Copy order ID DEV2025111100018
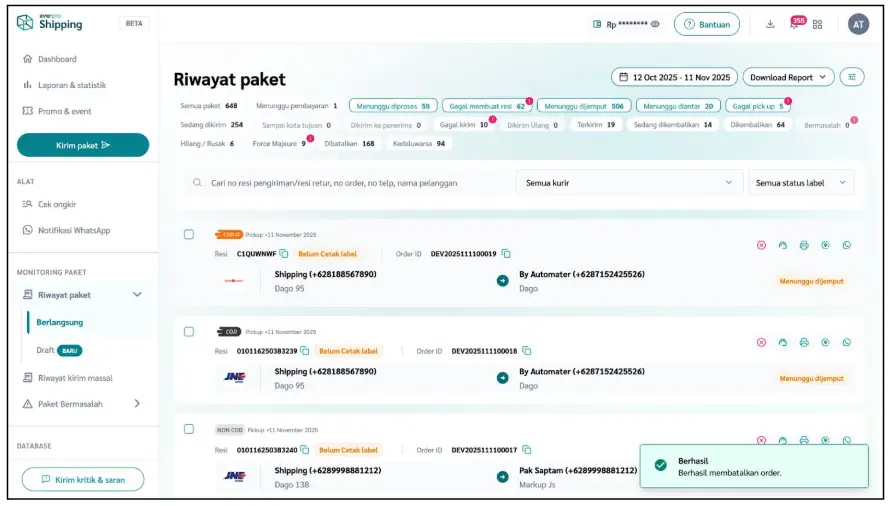This screenshot has height=506, width=888. tap(527, 351)
